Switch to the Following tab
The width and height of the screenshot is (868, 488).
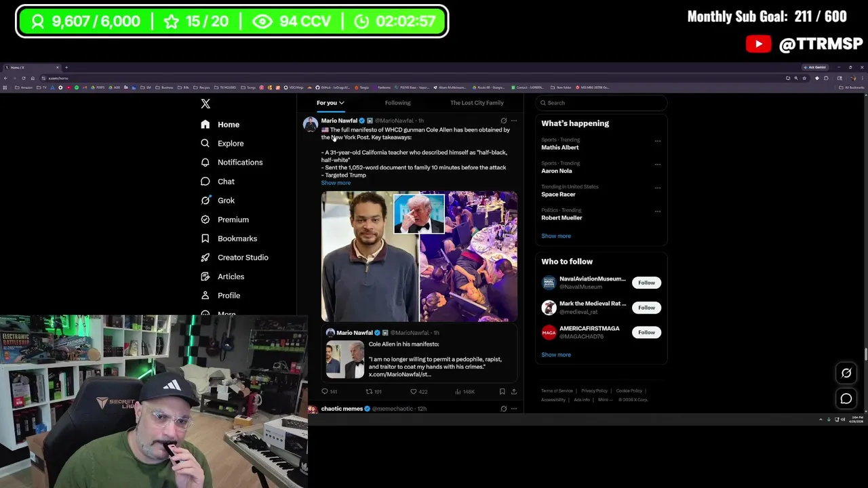coord(397,103)
